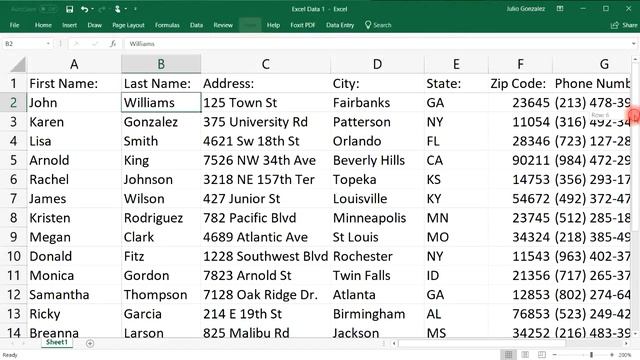Click Julio Gonzalez account name
Image resolution: width=640 pixels, height=360 pixels.
tap(526, 9)
